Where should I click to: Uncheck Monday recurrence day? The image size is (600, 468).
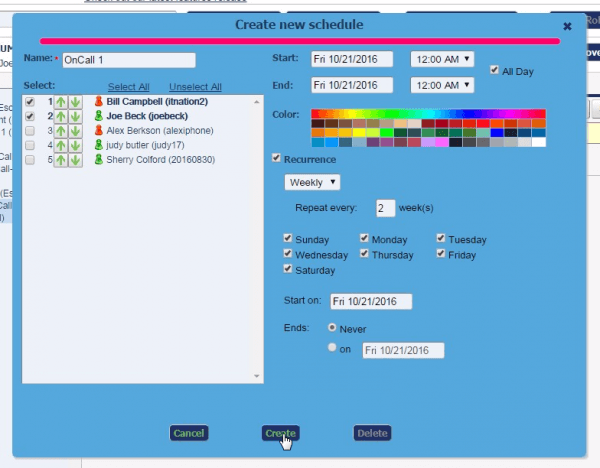364,238
